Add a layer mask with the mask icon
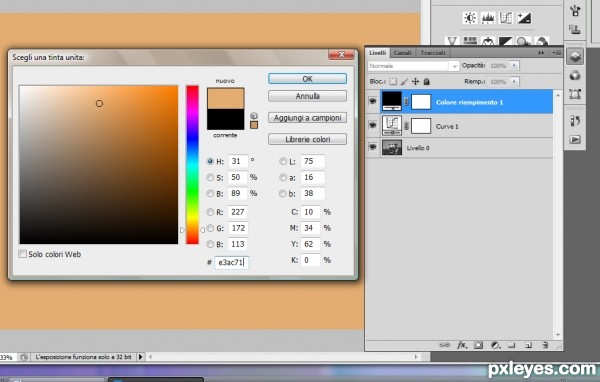The image size is (600, 382). pyautogui.click(x=478, y=345)
